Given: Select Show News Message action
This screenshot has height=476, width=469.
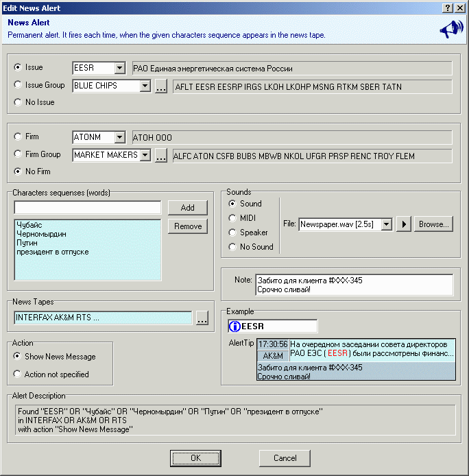Looking at the screenshot, I should point(17,356).
